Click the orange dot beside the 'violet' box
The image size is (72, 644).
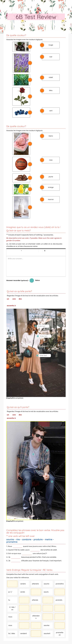[x=42, y=77]
